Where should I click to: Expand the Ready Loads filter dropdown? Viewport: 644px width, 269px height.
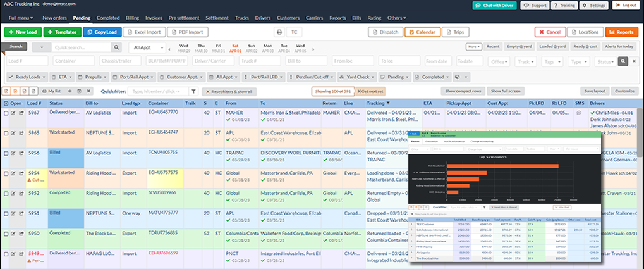pos(27,77)
